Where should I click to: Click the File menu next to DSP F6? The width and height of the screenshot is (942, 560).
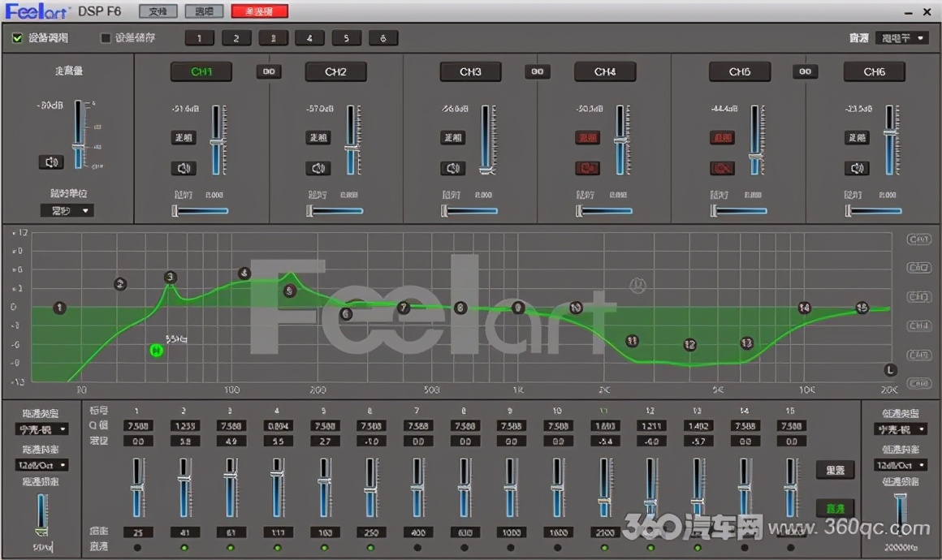[157, 11]
